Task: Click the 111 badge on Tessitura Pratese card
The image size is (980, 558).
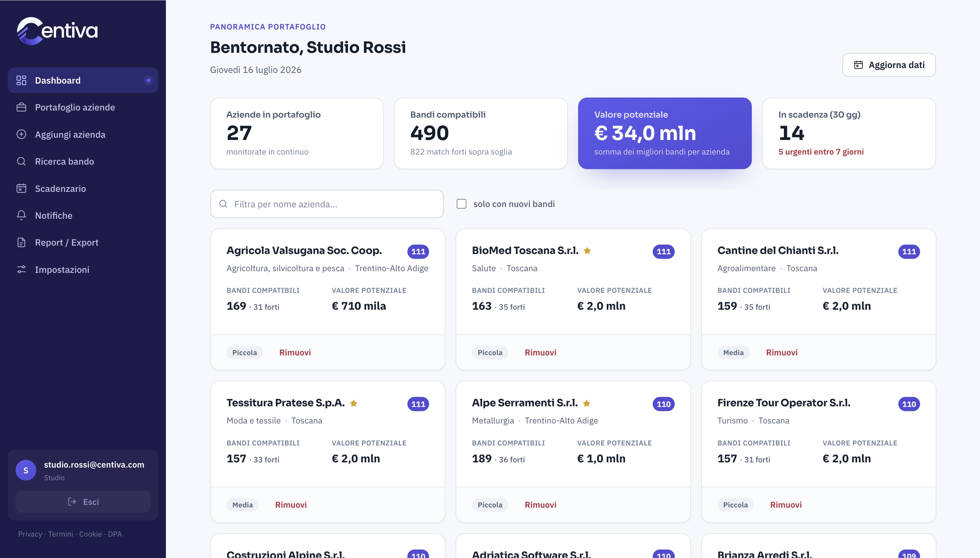Action: point(418,404)
